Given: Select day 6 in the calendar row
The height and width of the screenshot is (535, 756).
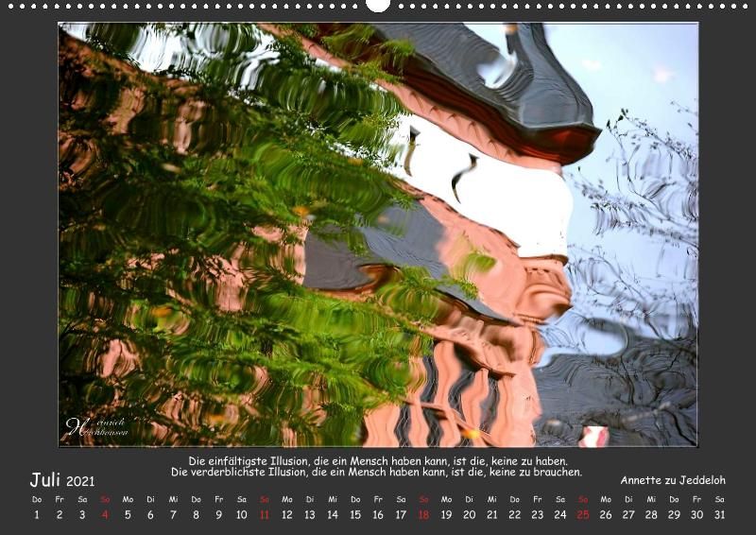Looking at the screenshot, I should 150,515.
